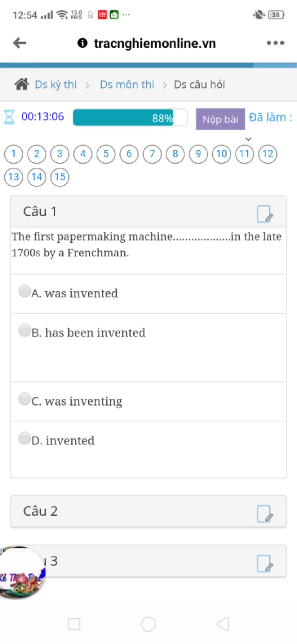This screenshot has height=644, width=297.
Task: Expand the chevron below Nộp bài
Action: pos(248,139)
